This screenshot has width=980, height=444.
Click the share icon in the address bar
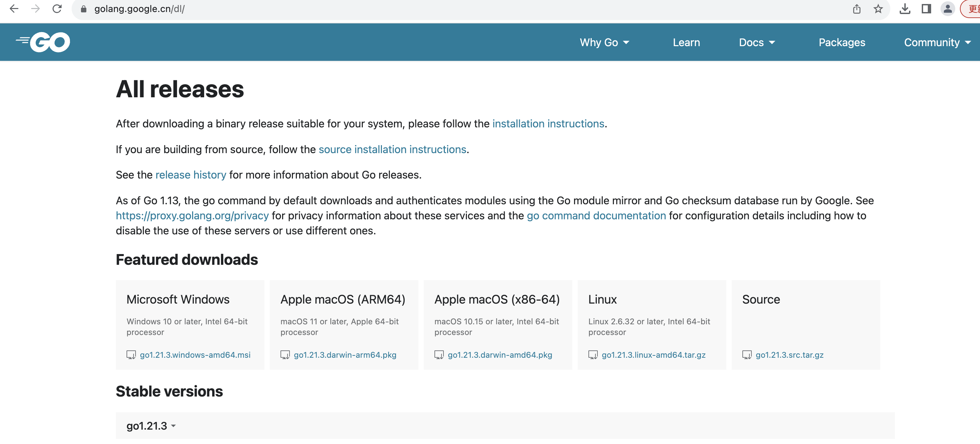(856, 9)
